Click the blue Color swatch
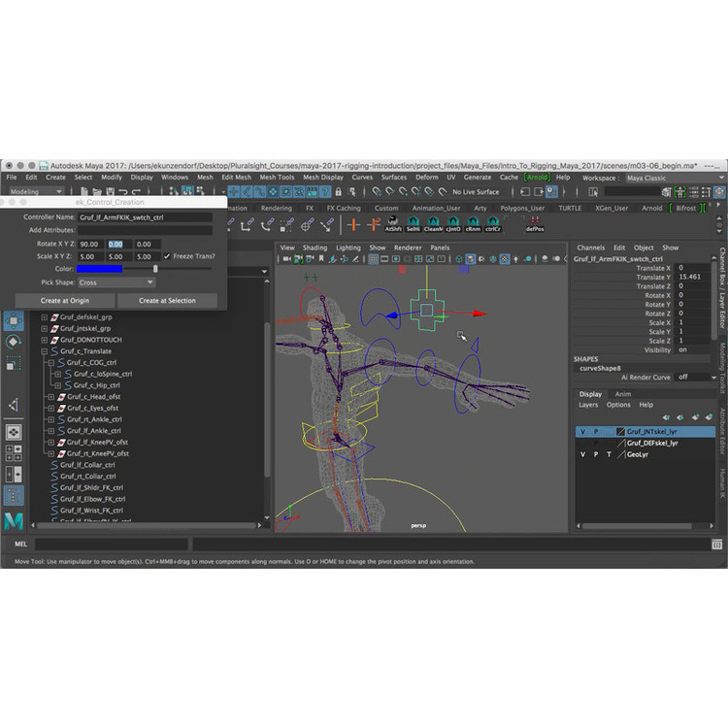Viewport: 728px width, 728px height. (100, 269)
